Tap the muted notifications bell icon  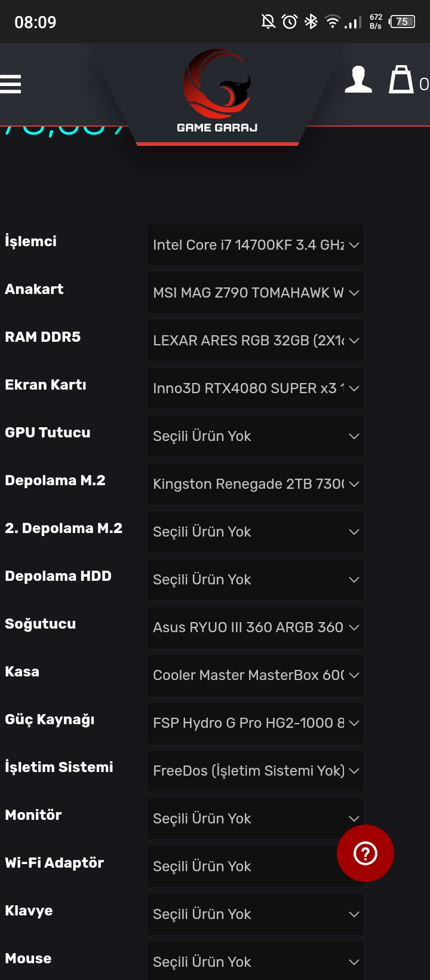click(268, 22)
